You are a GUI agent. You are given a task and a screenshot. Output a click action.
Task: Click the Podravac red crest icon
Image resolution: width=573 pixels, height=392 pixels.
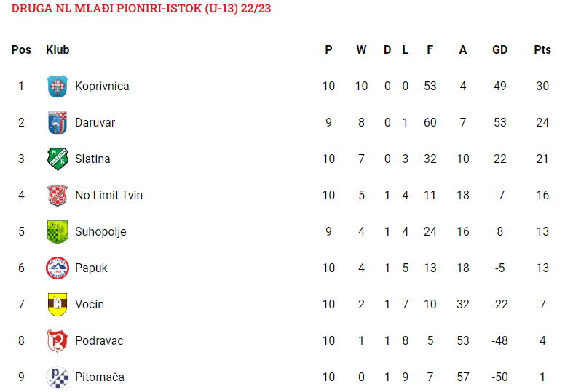click(58, 340)
